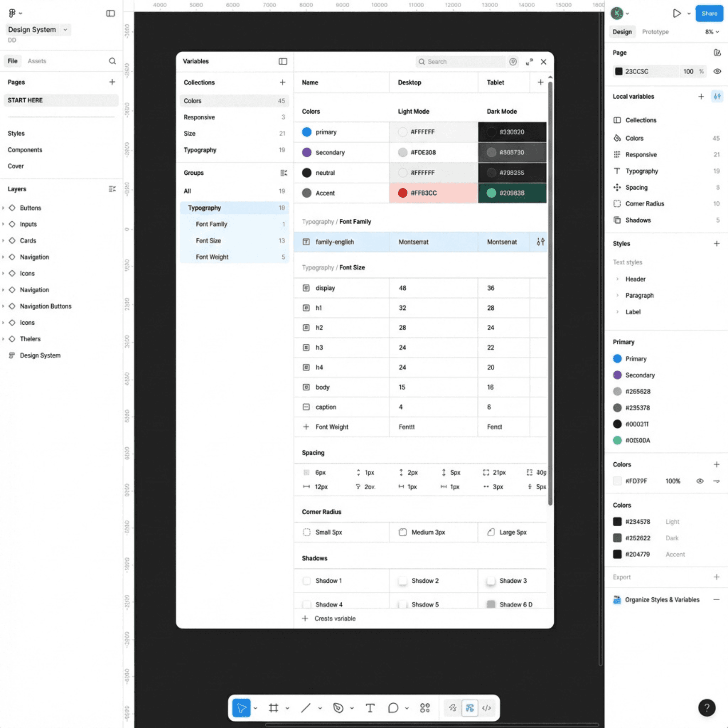Expand the Header text style

click(x=618, y=279)
